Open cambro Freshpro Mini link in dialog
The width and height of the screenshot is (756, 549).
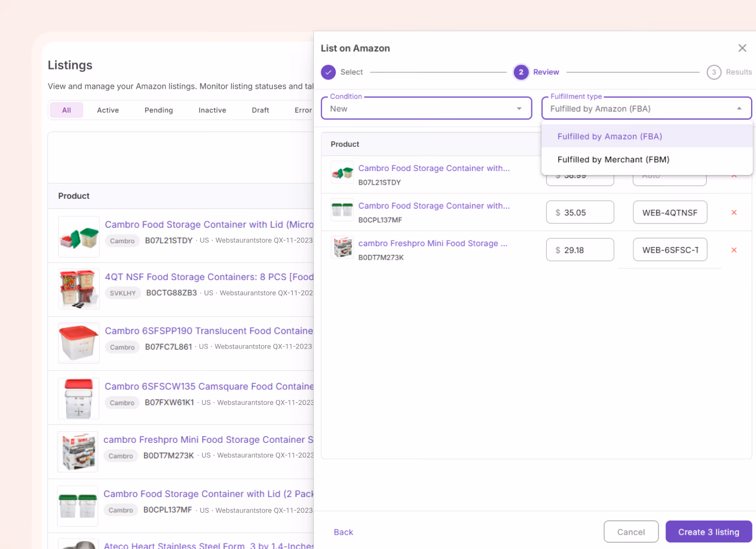[433, 243]
